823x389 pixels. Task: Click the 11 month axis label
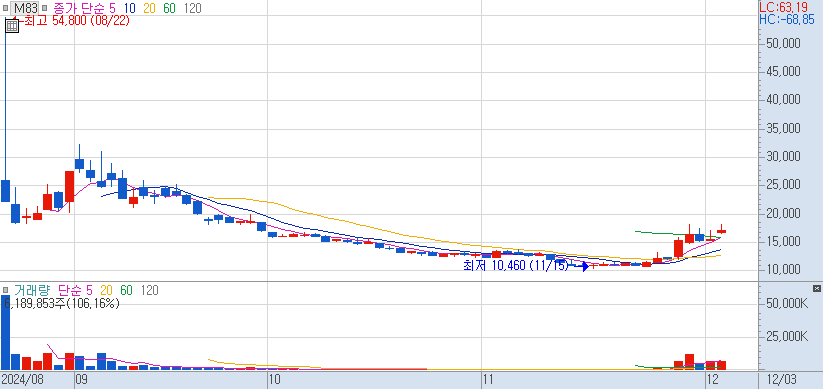[489, 380]
